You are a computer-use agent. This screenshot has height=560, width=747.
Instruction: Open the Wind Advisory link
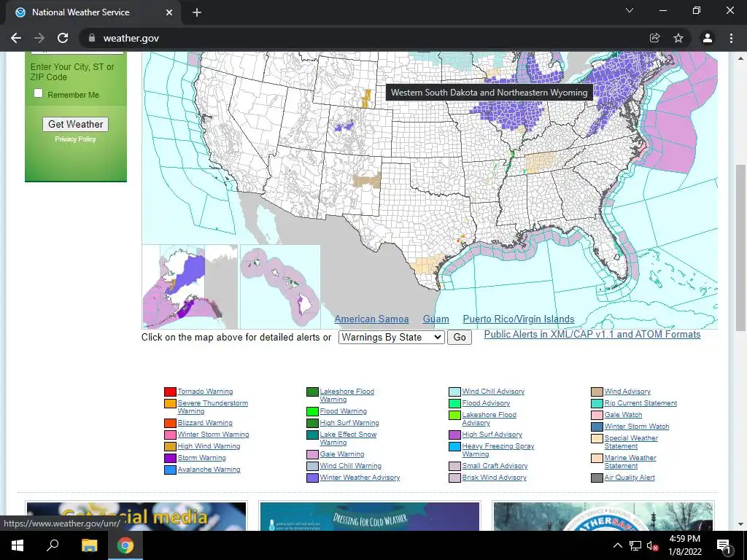click(627, 392)
